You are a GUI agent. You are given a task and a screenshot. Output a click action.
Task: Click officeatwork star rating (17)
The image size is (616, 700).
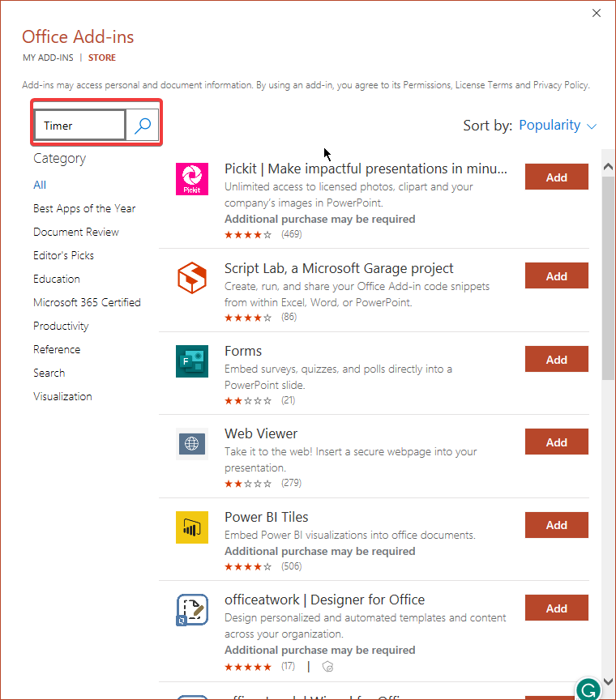[x=248, y=667]
